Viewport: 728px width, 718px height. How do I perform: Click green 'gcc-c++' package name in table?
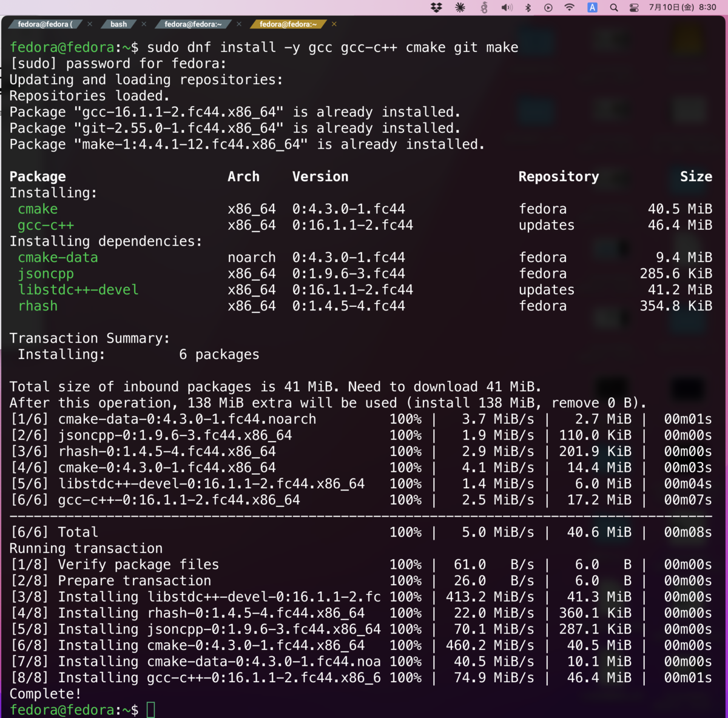point(45,225)
